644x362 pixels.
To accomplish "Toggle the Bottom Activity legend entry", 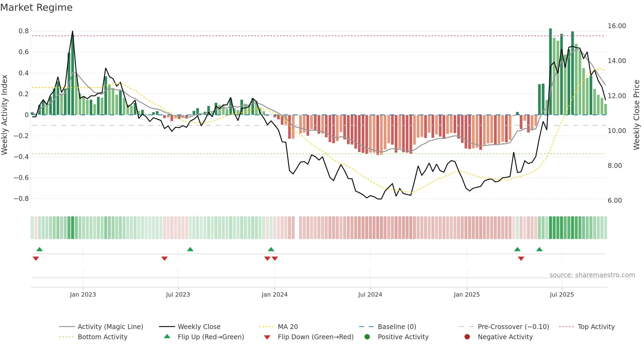I will (x=93, y=337).
